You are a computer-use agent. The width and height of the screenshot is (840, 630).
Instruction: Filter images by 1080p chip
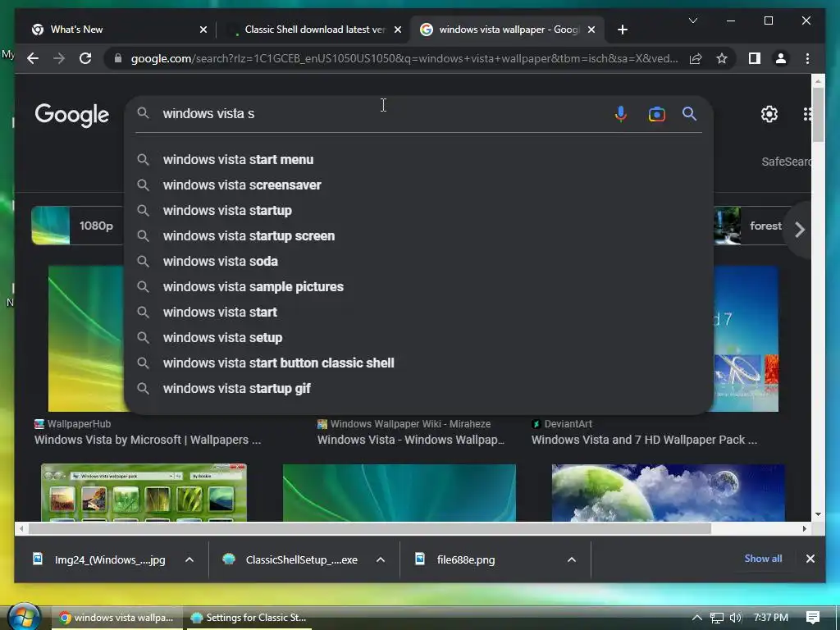[x=78, y=226]
